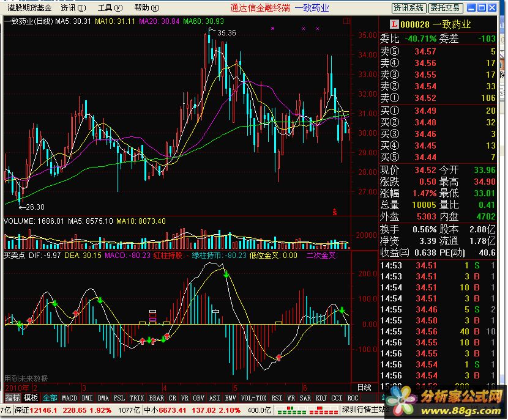Click the 买⑤ 34.44 bid row
The height and width of the screenshot is (420, 508).
coord(438,157)
